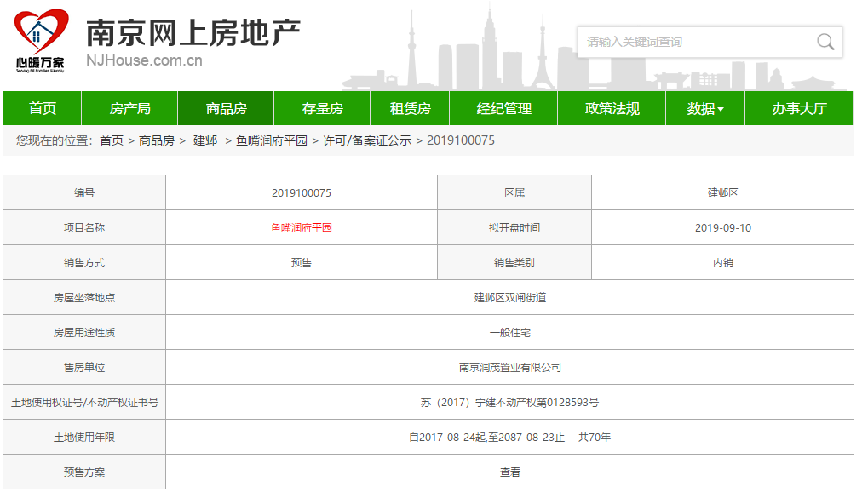
Task: Open the 首页 navigation tab
Action: [43, 108]
